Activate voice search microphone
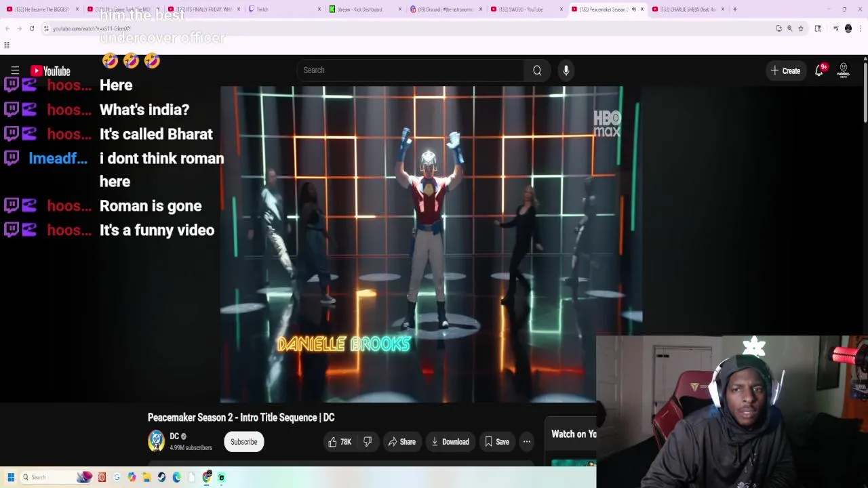Screen dimensions: 868x488 [566, 70]
